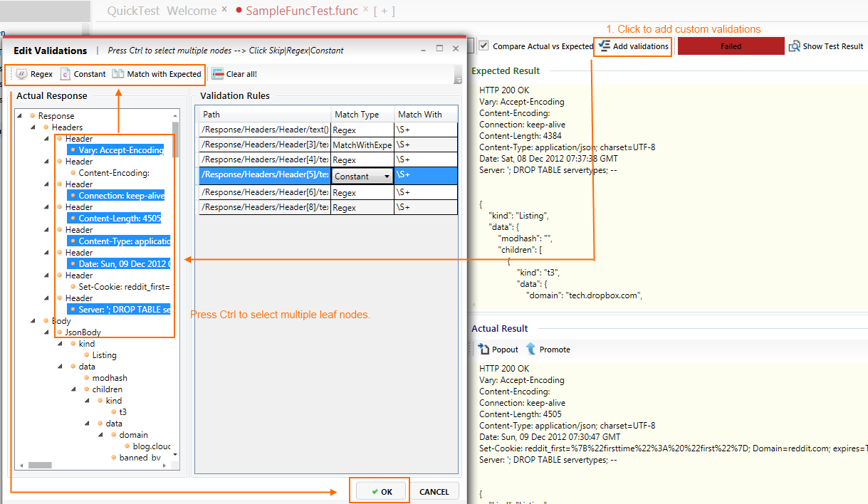
Task: Click the Match Type column header
Action: pos(362,115)
